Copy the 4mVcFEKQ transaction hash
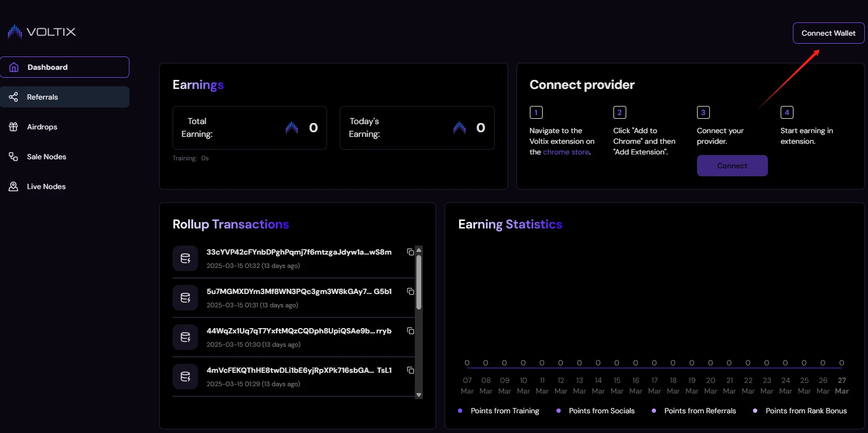868x433 pixels. coord(411,370)
